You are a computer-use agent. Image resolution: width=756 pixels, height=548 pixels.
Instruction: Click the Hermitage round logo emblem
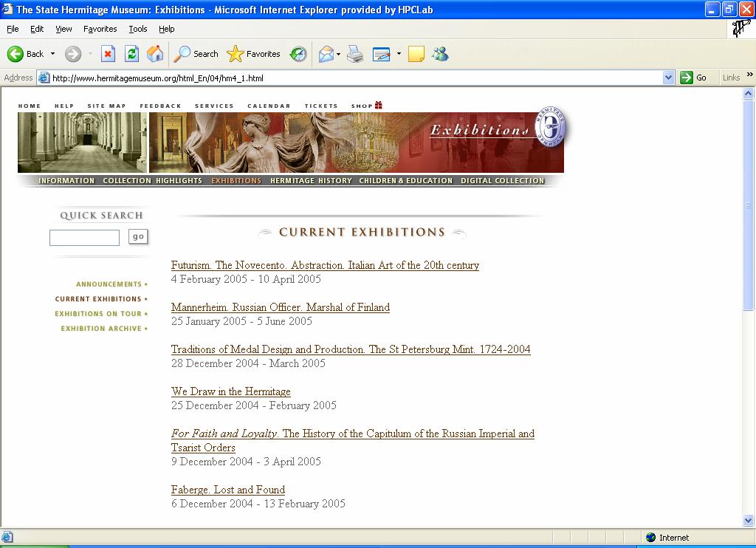[550, 127]
